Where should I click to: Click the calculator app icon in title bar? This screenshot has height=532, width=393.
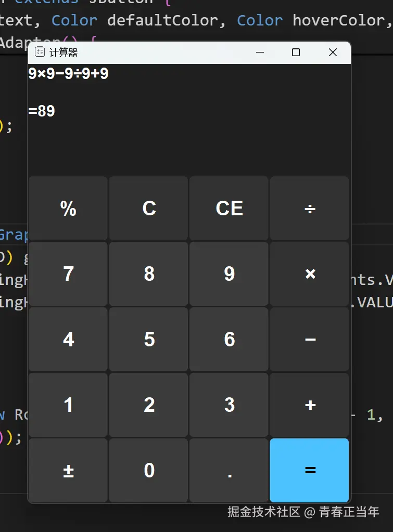(x=40, y=52)
